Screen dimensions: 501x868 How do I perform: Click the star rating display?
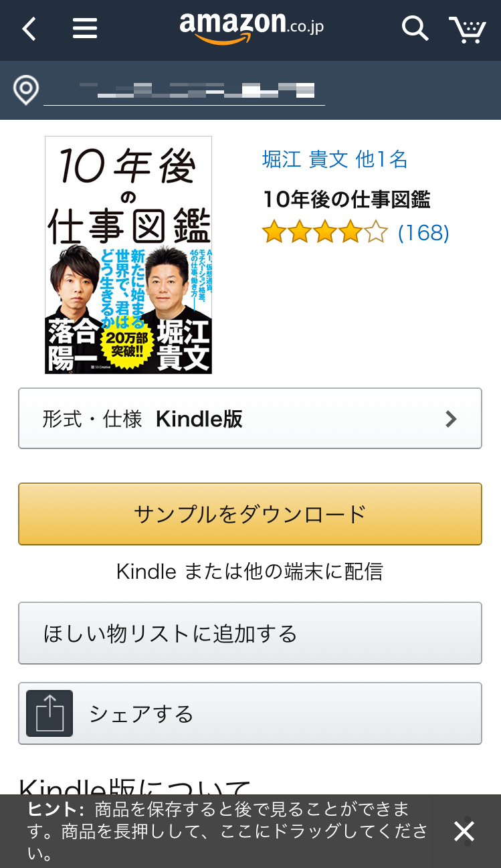pos(325,232)
